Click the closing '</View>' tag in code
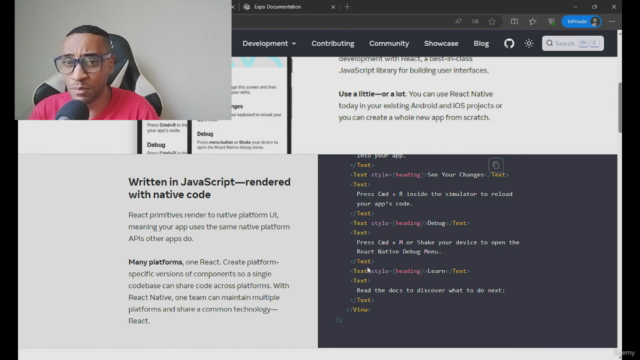640x360 pixels. tap(359, 310)
